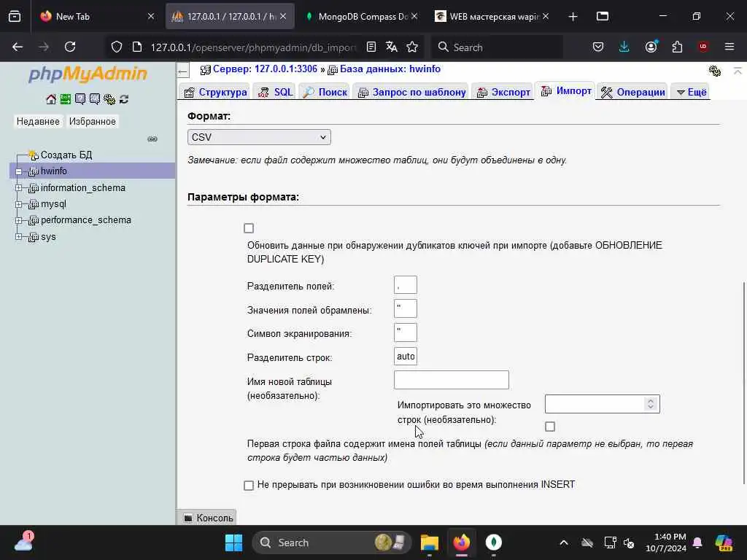Open Firefox application hamburger menu
747x560 pixels.
[729, 47]
